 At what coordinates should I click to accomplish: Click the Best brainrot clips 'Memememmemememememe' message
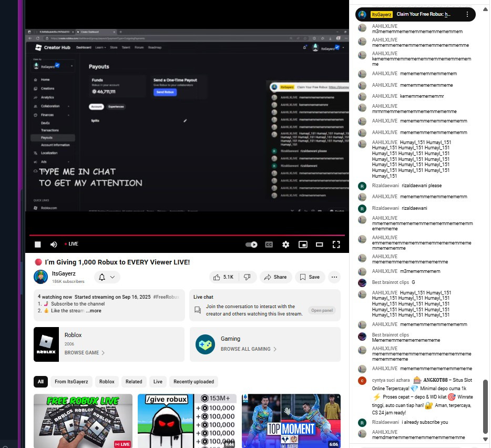pyautogui.click(x=406, y=340)
